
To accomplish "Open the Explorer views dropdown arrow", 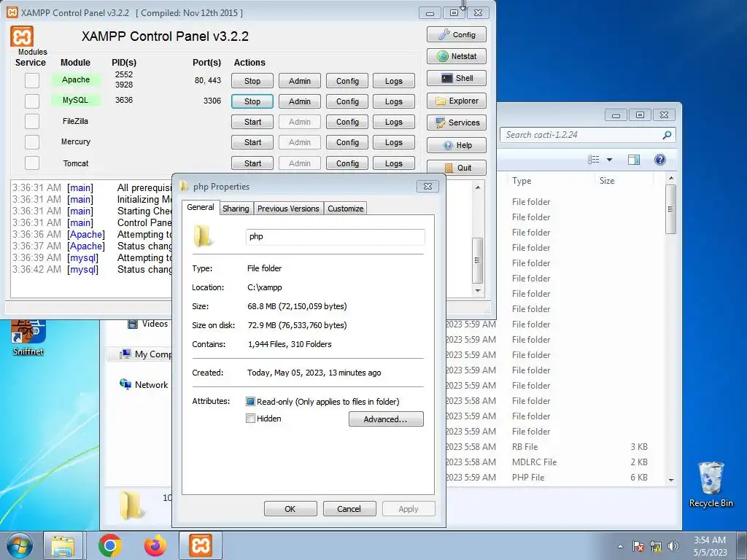I will (x=609, y=160).
